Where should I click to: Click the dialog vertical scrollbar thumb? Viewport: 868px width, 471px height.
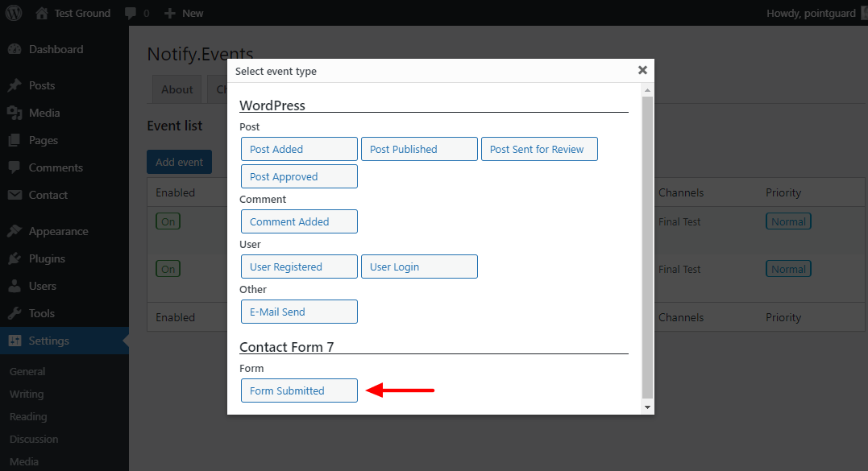647,246
